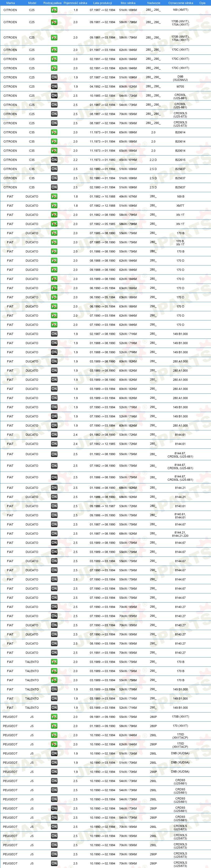The width and height of the screenshot is (211, 868).
Task: Select engine code cell '170B (XN1T)' in Peugeot row
Action: click(180, 717)
